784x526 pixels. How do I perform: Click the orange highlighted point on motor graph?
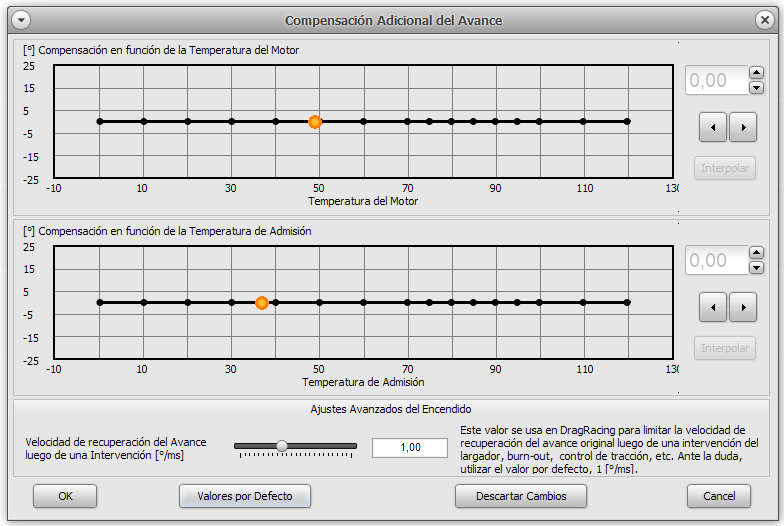(x=315, y=121)
